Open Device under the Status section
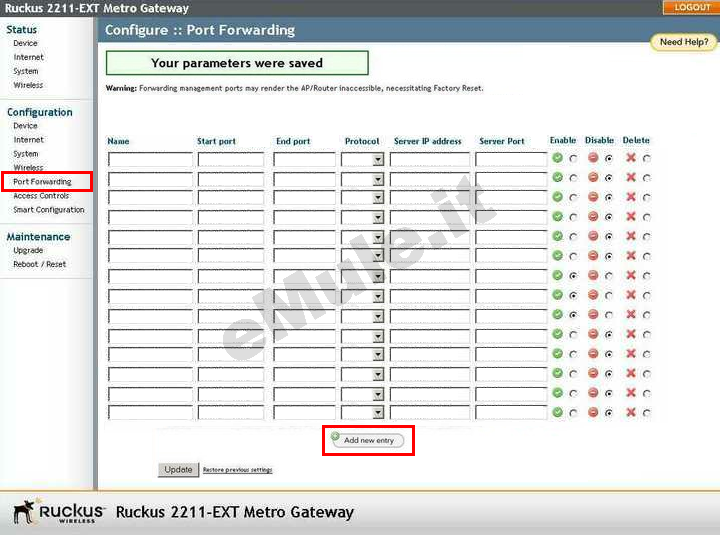The image size is (720, 535). coord(25,43)
